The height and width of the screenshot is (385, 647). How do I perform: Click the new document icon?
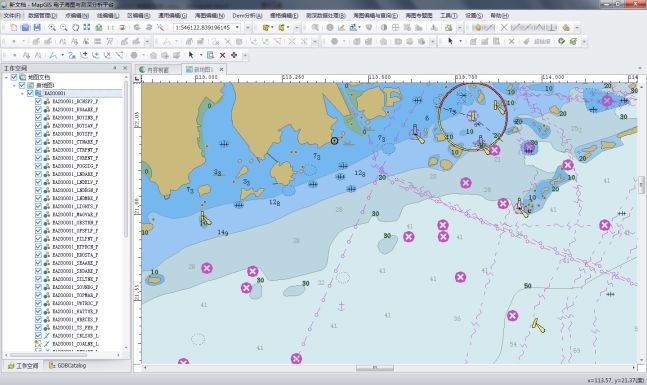point(14,28)
